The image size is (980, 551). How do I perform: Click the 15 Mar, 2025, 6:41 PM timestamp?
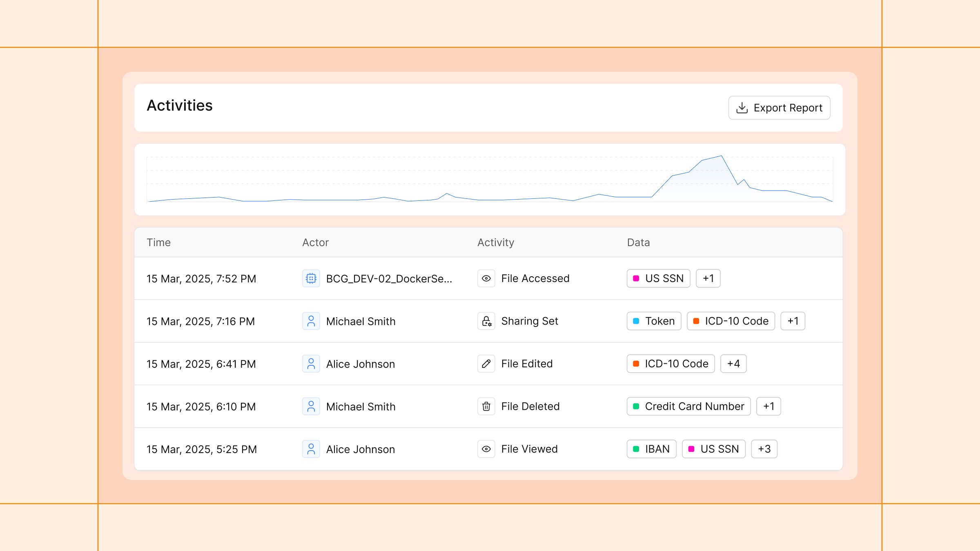coord(201,364)
